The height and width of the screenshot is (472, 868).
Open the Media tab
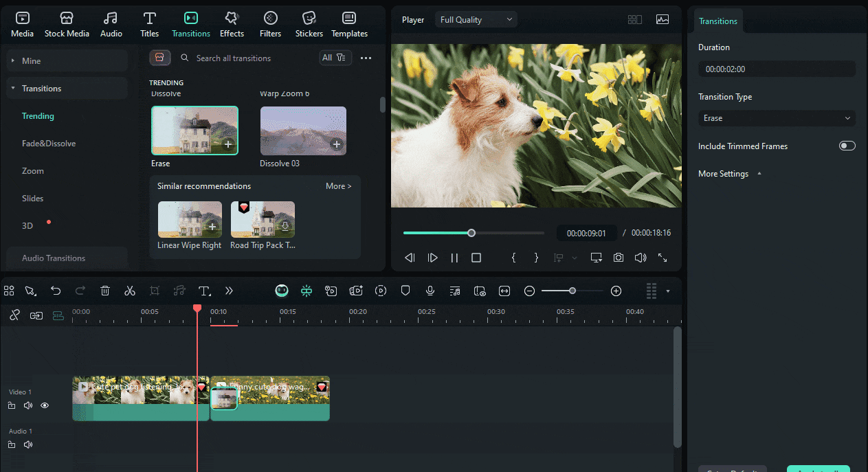[22, 25]
